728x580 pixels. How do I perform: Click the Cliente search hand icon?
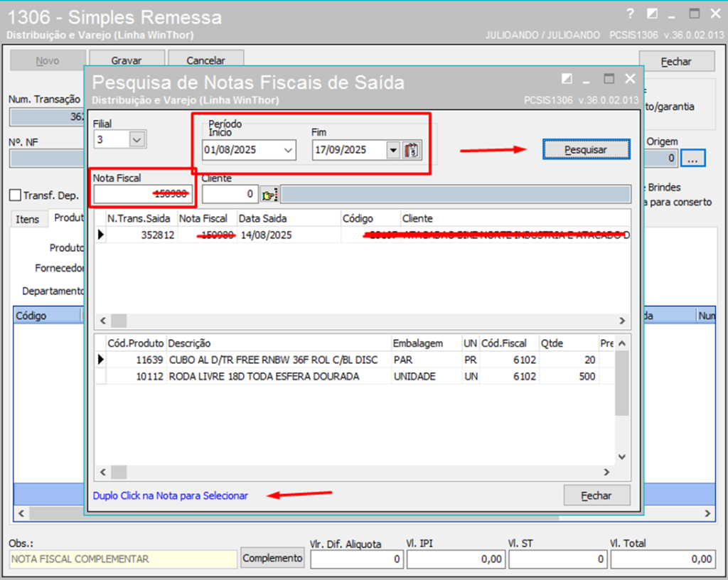269,195
